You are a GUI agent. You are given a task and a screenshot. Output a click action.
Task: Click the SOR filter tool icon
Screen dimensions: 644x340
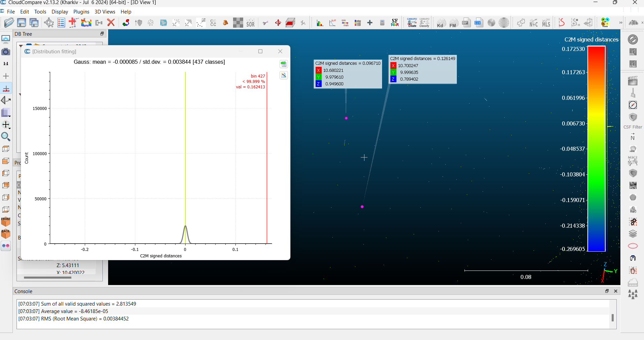[250, 23]
